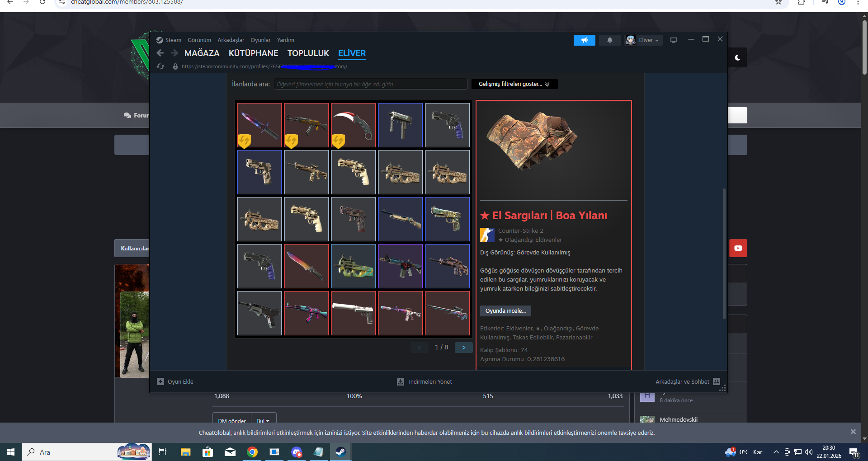
Task: Open the Eliver account dropdown
Action: (x=644, y=40)
